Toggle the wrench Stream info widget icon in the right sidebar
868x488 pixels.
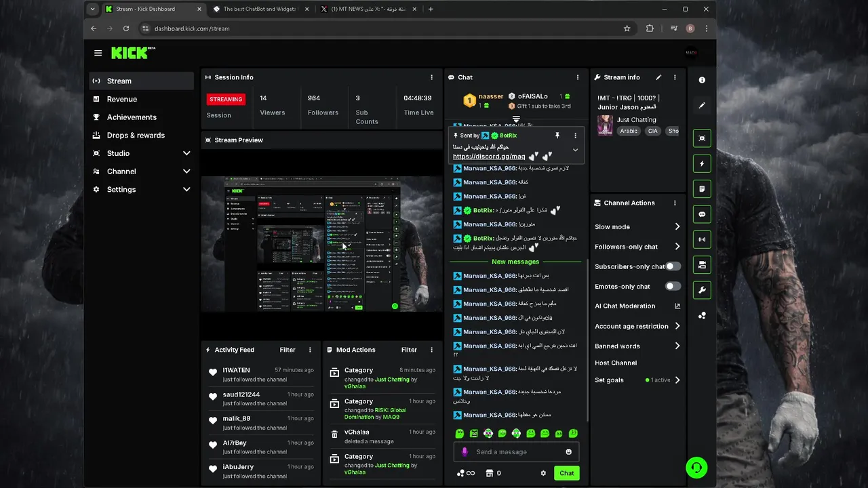click(x=702, y=290)
